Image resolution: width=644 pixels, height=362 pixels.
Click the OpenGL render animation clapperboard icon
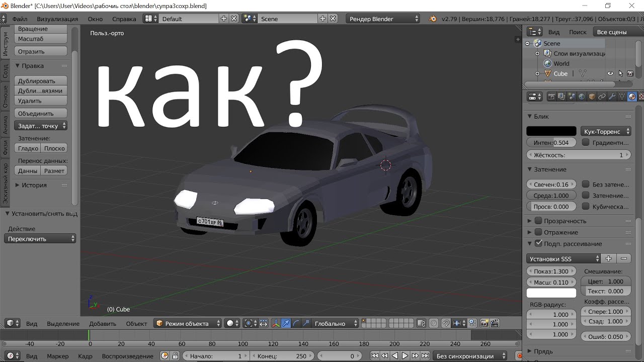(x=495, y=323)
